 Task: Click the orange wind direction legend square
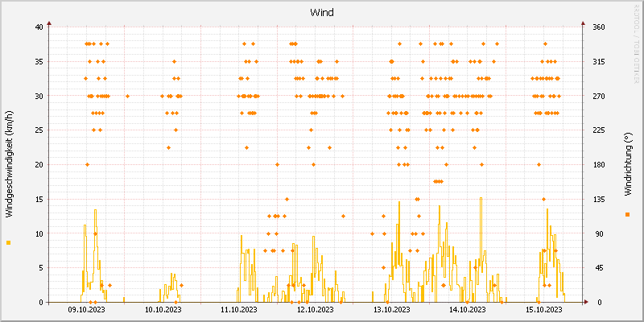(x=627, y=214)
